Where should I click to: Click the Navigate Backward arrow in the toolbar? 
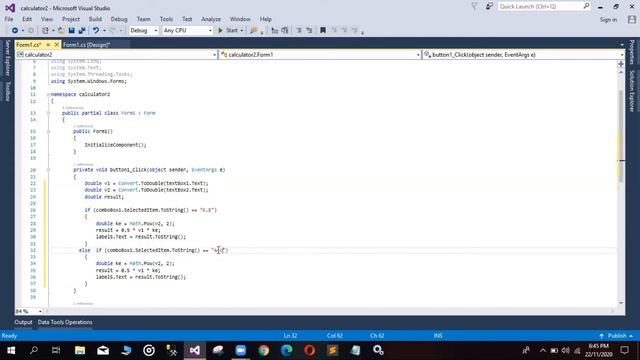pos(15,31)
